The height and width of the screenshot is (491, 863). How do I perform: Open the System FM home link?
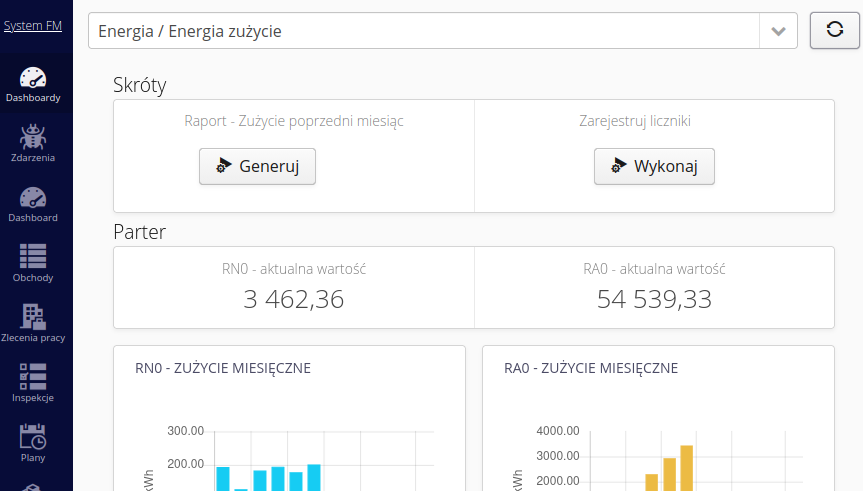[x=32, y=26]
